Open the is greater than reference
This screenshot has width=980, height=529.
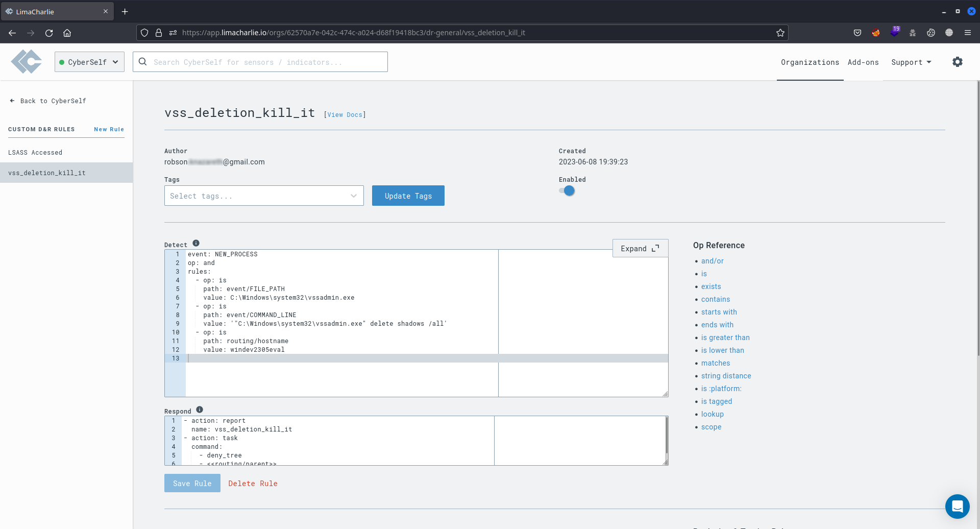725,338
